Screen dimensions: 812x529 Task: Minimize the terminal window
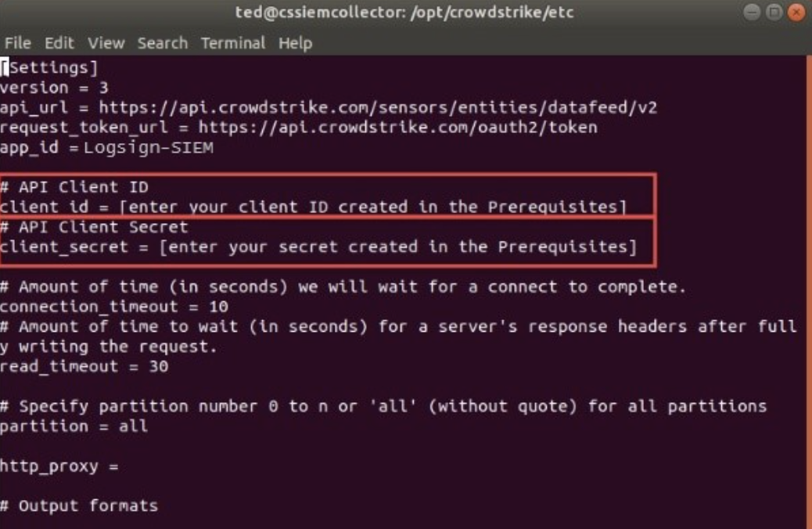[x=752, y=12]
